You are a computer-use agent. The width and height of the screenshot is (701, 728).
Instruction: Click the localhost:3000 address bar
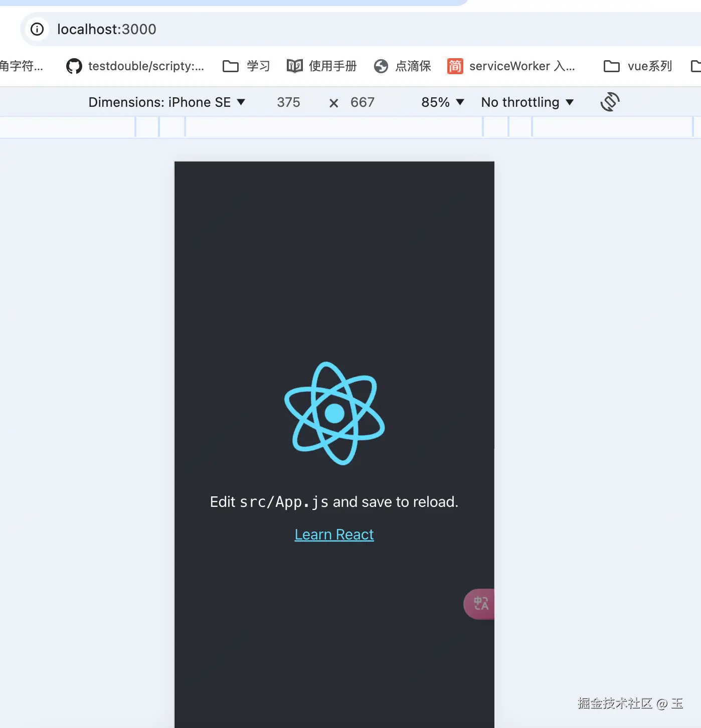361,29
